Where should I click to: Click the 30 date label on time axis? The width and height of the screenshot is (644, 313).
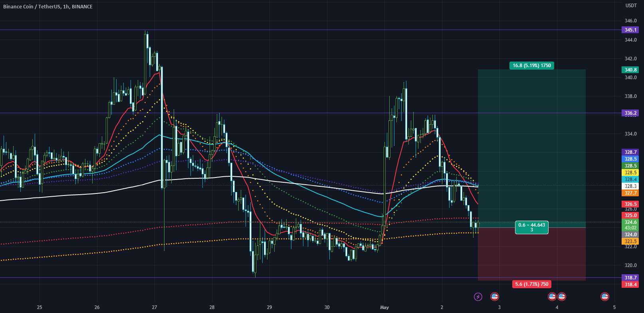(x=327, y=307)
